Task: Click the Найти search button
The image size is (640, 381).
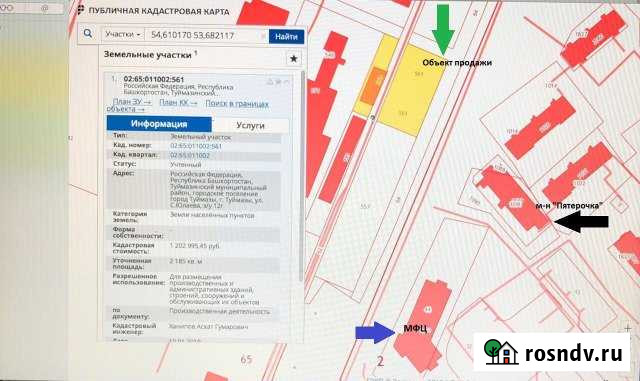Action: [286, 36]
